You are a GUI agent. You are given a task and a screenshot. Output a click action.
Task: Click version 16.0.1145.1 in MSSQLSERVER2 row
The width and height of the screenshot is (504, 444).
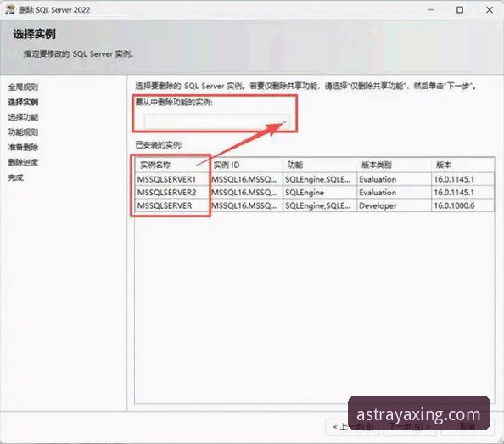[x=463, y=192]
